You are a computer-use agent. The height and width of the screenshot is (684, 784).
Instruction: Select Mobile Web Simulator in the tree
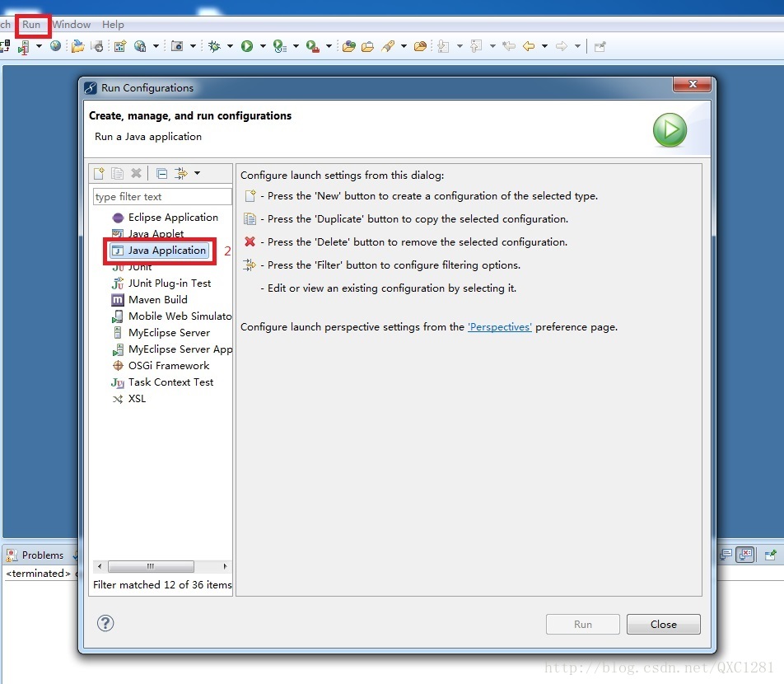(x=171, y=316)
